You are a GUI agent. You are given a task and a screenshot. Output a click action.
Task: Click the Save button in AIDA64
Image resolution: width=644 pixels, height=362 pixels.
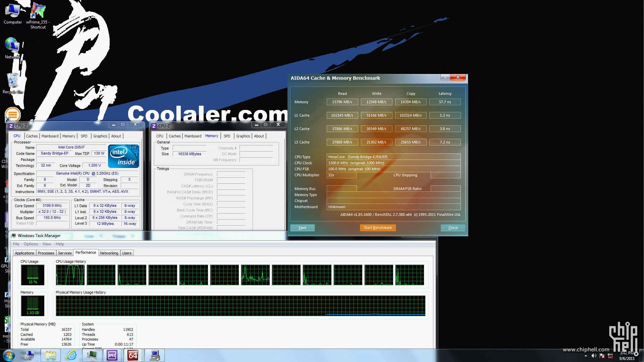pos(303,227)
